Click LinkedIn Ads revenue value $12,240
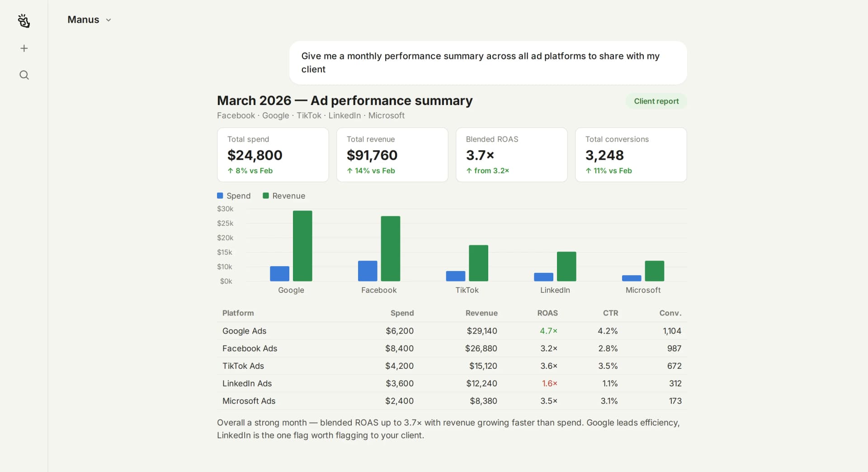Image resolution: width=868 pixels, height=472 pixels. point(482,383)
